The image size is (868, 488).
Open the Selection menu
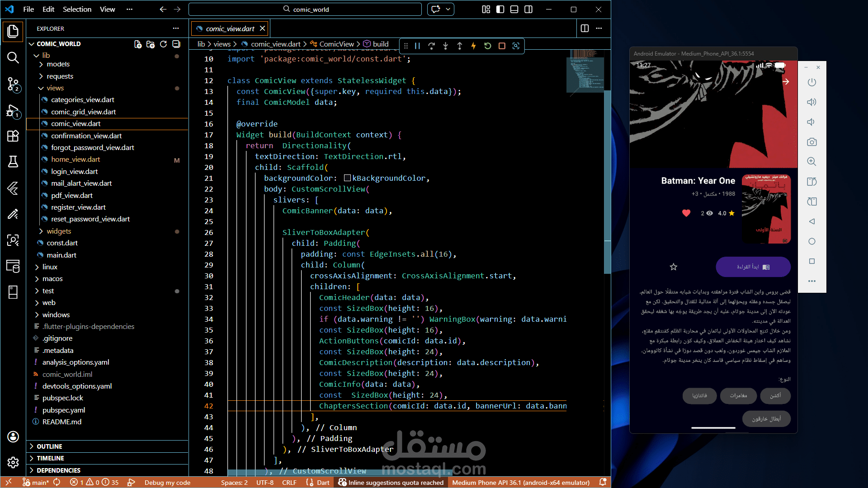(77, 9)
